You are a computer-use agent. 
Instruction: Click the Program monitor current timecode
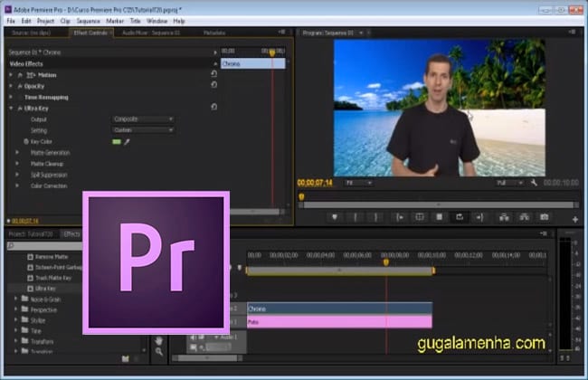click(x=315, y=183)
